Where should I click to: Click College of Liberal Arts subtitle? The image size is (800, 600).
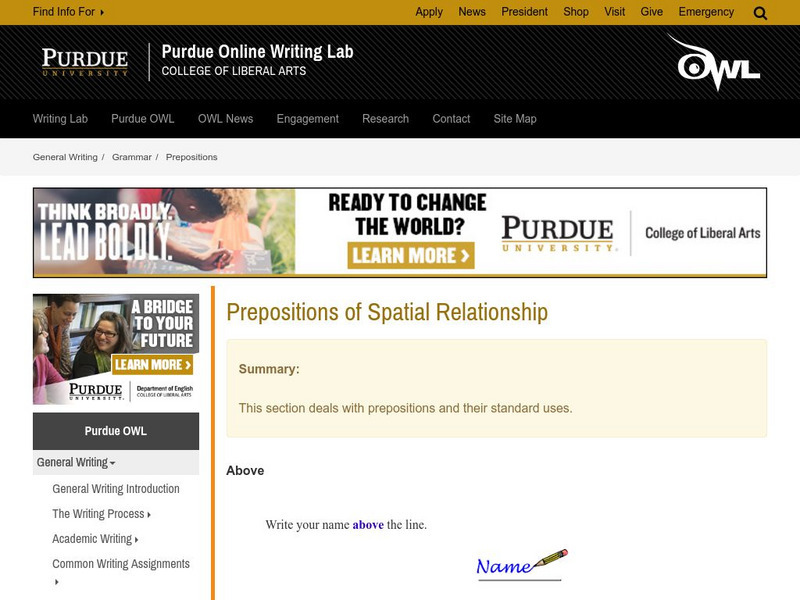click(x=234, y=71)
